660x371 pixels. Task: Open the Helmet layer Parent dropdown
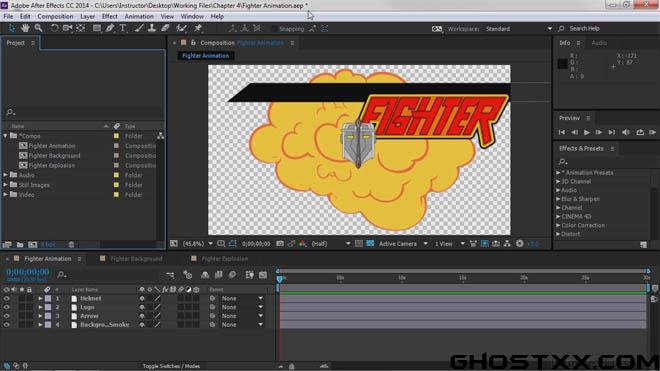pos(242,298)
